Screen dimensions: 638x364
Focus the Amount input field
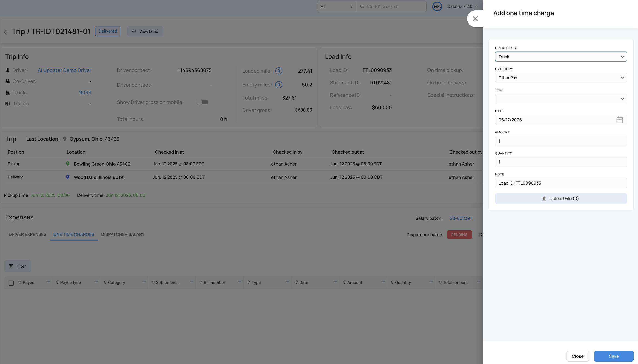[x=561, y=141]
